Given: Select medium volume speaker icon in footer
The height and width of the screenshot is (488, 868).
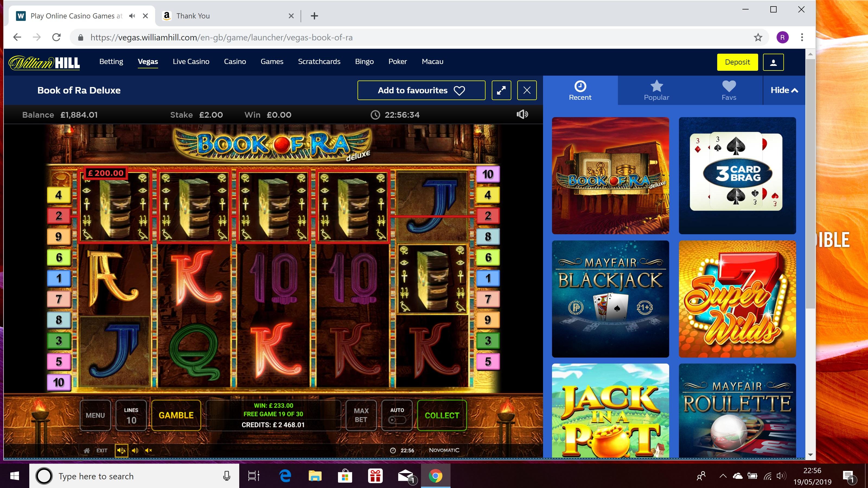Looking at the screenshot, I should coord(135,451).
